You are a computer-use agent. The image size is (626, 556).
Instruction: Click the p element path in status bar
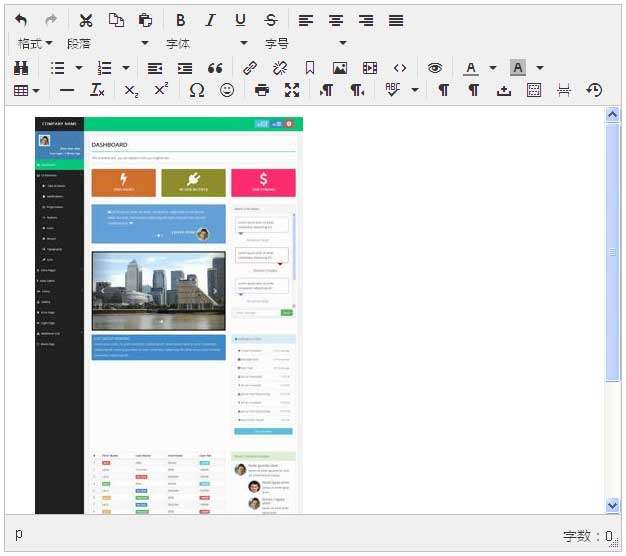pos(19,534)
